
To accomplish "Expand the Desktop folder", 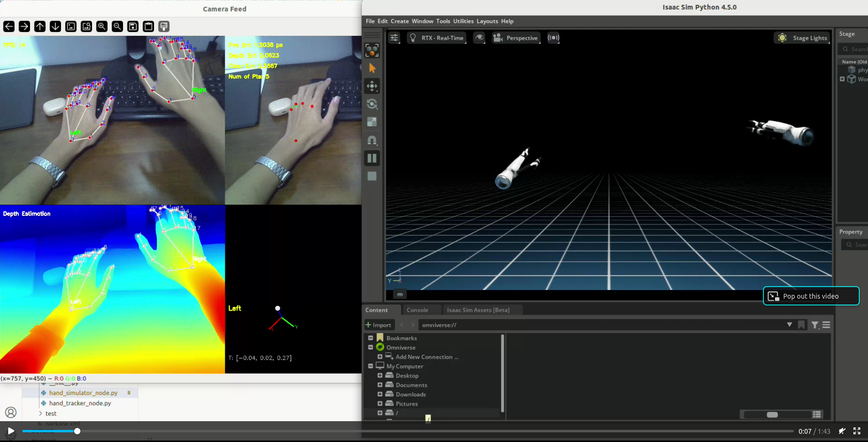I will point(380,375).
